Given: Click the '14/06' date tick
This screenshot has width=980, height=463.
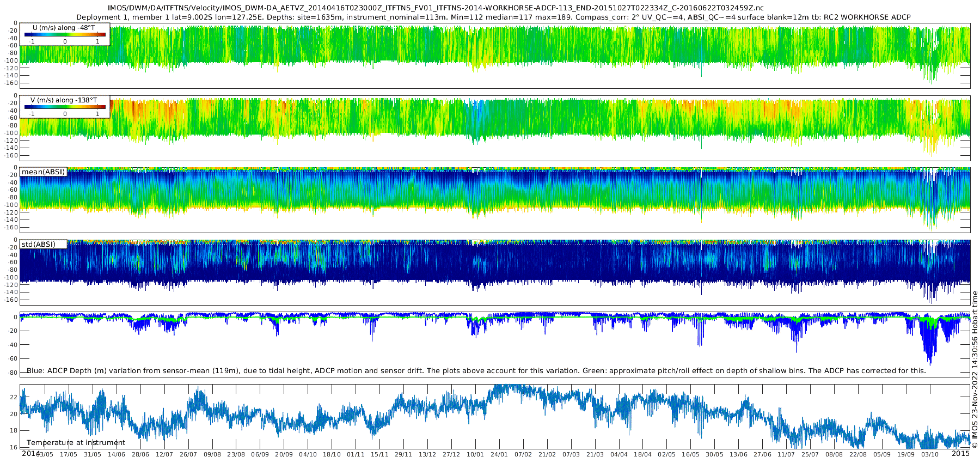Looking at the screenshot, I should pyautogui.click(x=117, y=455).
